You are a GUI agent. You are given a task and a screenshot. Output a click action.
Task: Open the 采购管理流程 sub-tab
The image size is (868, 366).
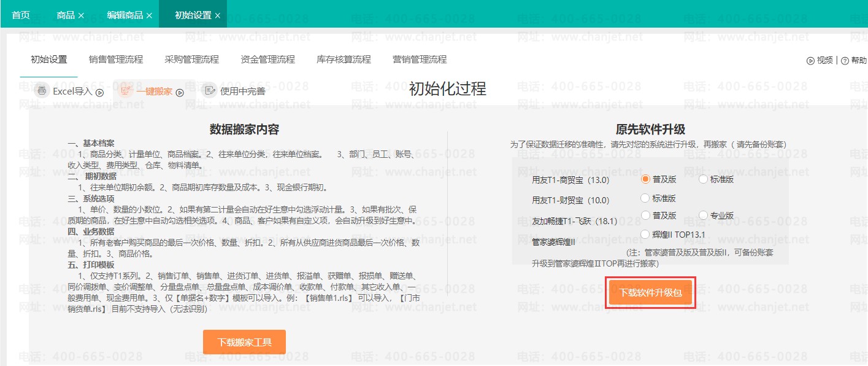tap(192, 60)
